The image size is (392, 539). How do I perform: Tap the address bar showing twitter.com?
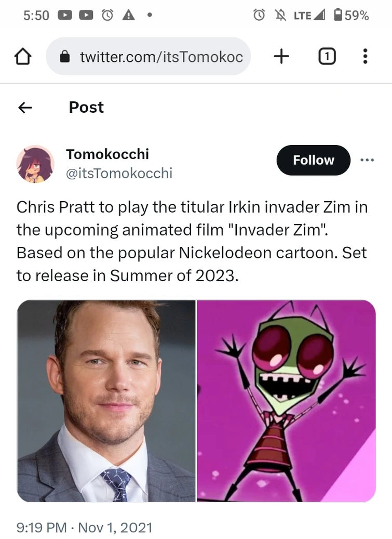[156, 56]
